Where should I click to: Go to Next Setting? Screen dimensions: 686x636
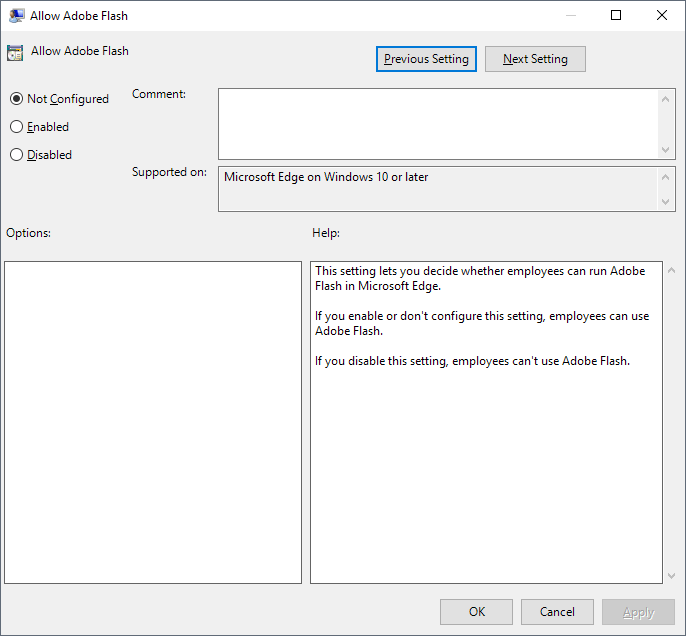tap(535, 59)
